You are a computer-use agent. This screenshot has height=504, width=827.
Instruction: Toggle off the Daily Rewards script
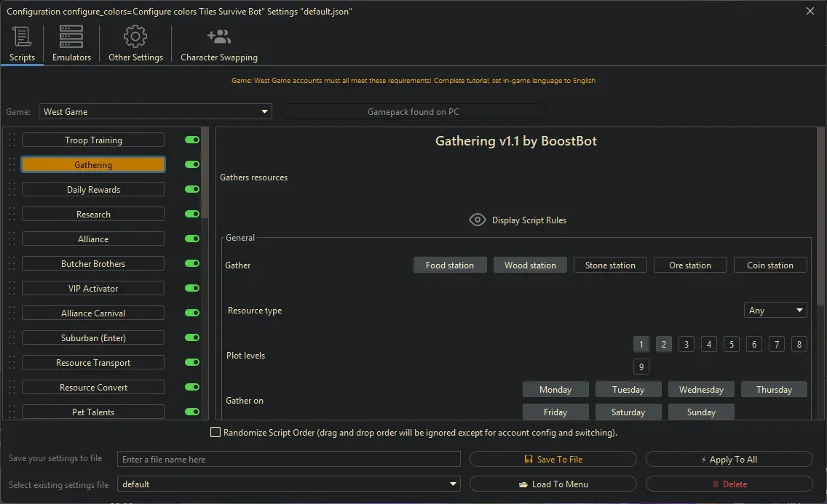pos(192,190)
